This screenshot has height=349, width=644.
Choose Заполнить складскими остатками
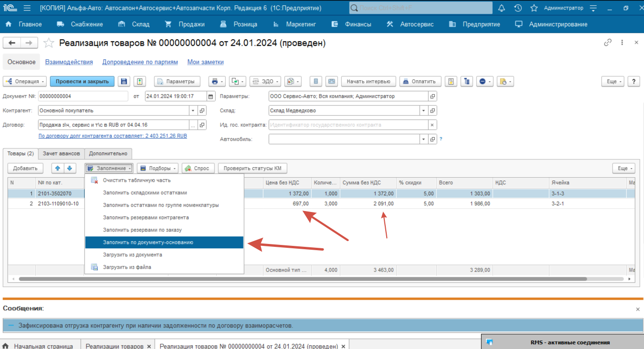[x=164, y=193]
